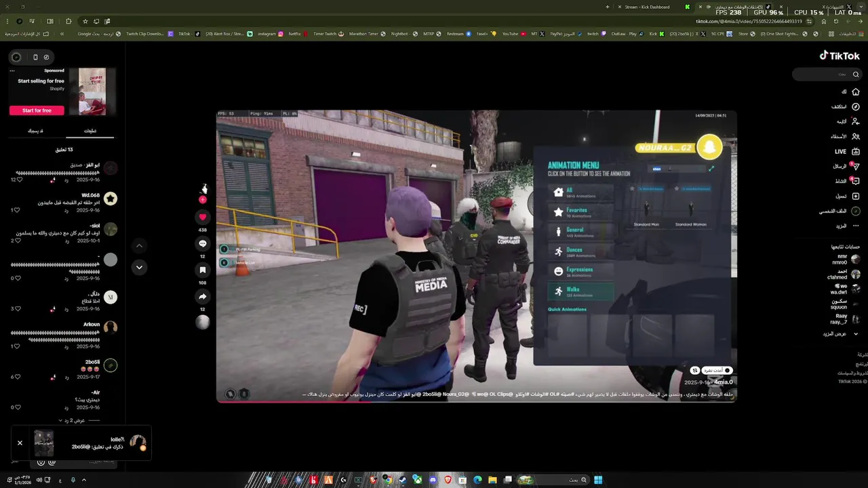The height and width of the screenshot is (488, 868).
Task: Expand the 2 replies under Air comment
Action: [73, 420]
